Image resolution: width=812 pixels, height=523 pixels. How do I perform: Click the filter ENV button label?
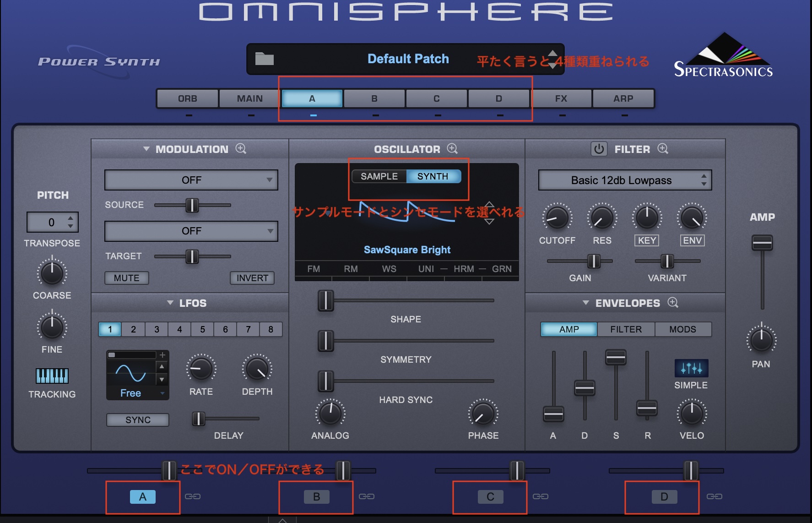pyautogui.click(x=692, y=240)
